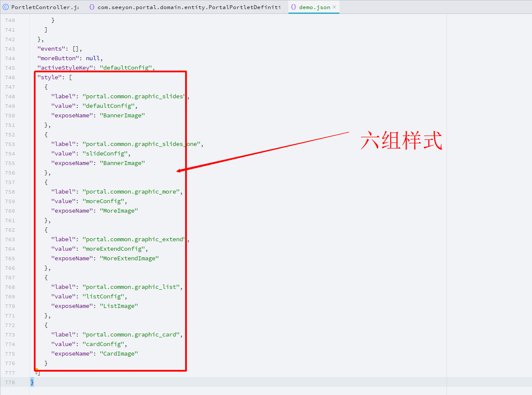
Task: Click "BannerImage" on line 755
Action: click(x=123, y=163)
